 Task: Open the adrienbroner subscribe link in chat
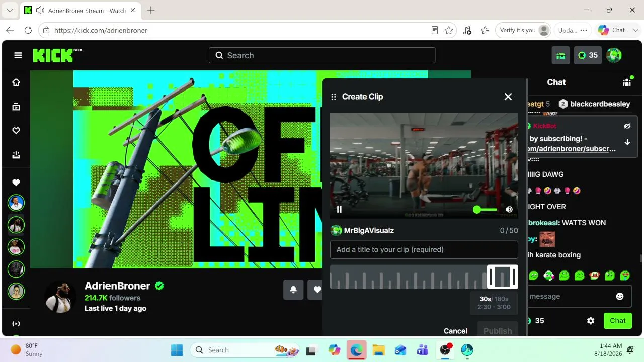pos(573,149)
